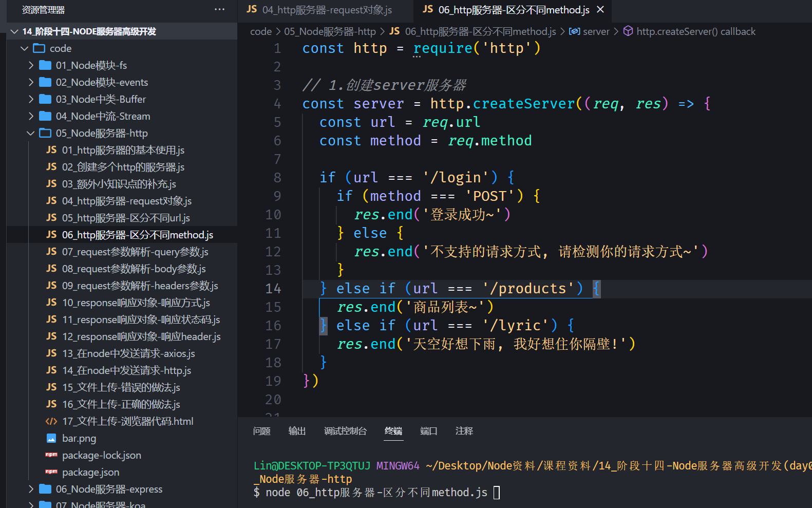Screen dimensions: 812x508
Task: Click the explorer panel more actions ellipsis
Action: (219, 10)
